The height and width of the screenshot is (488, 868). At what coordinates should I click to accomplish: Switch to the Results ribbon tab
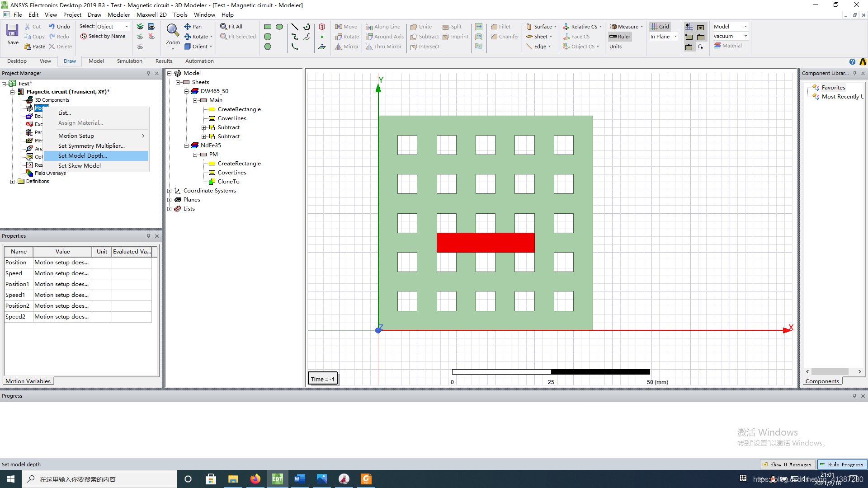(164, 61)
